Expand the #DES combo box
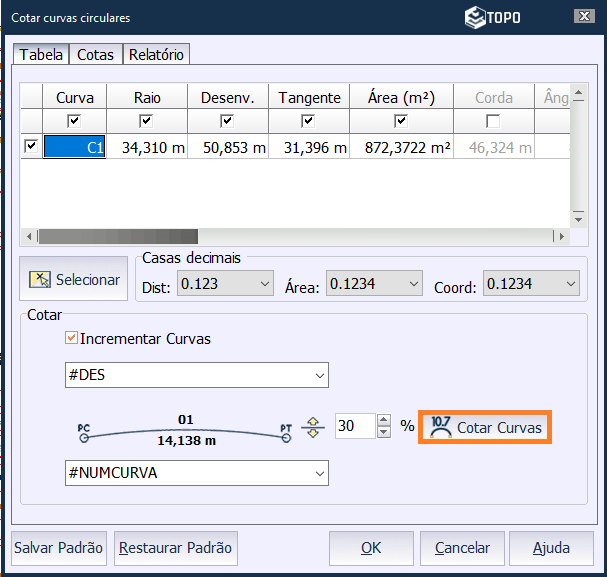The image size is (607, 577). 319,376
